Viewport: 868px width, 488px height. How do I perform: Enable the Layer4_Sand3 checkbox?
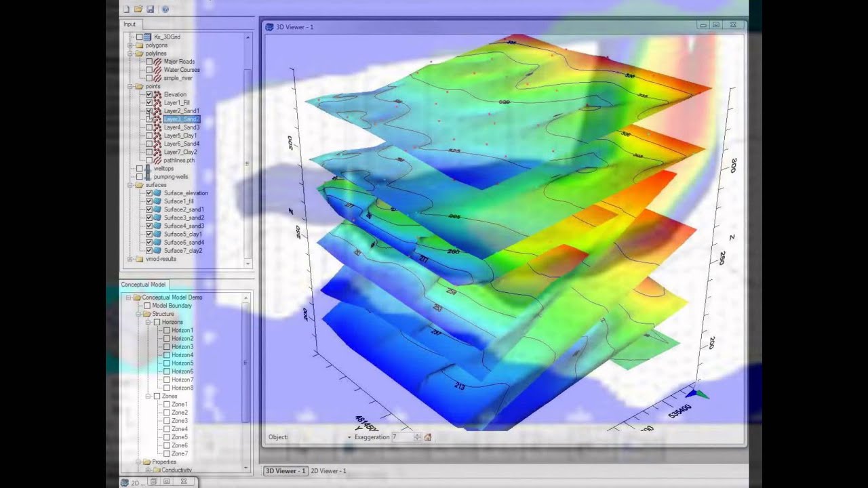click(149, 127)
